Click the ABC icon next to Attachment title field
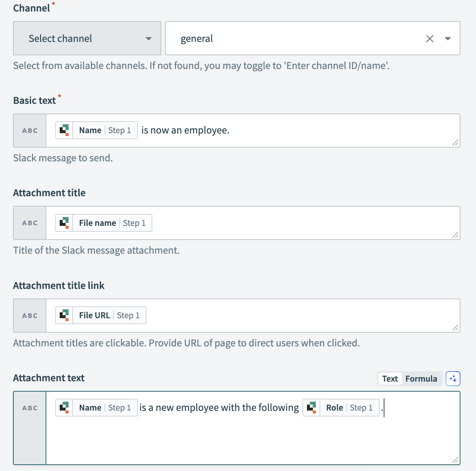 30,223
